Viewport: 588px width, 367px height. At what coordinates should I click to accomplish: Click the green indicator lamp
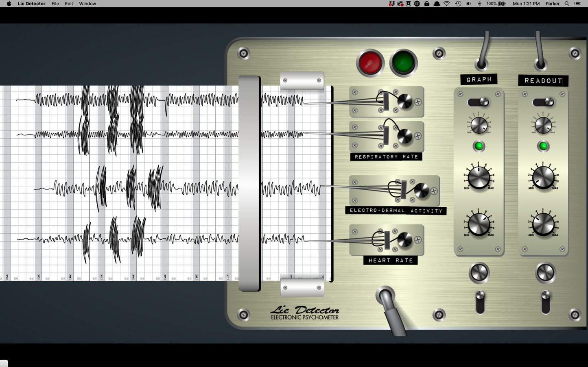[403, 63]
